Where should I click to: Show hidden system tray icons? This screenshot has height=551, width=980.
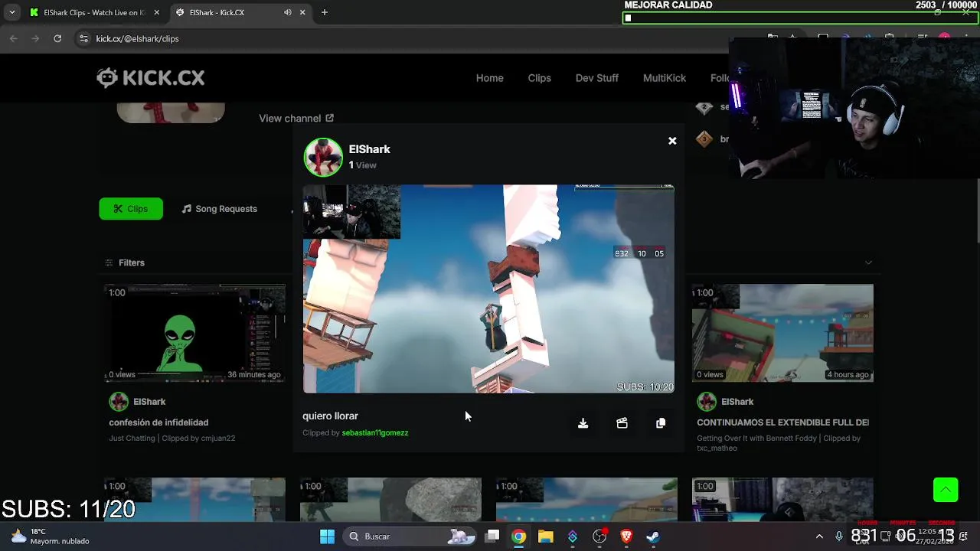[819, 536]
